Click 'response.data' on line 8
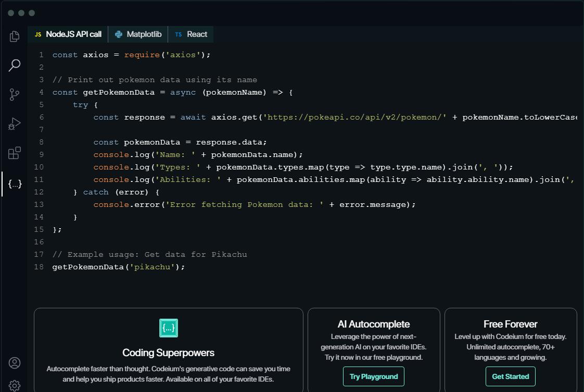584x392 pixels. [230, 142]
